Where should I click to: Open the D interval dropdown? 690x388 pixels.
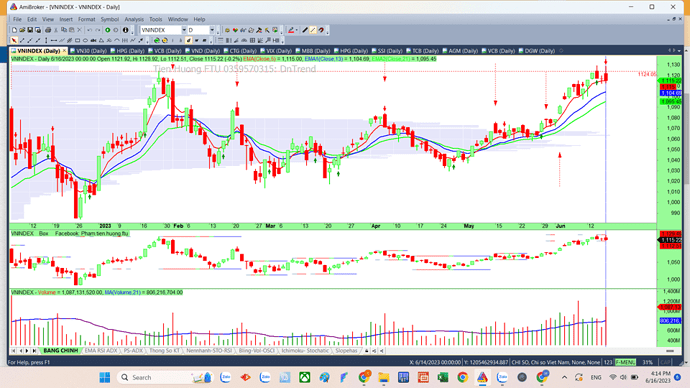click(x=212, y=30)
